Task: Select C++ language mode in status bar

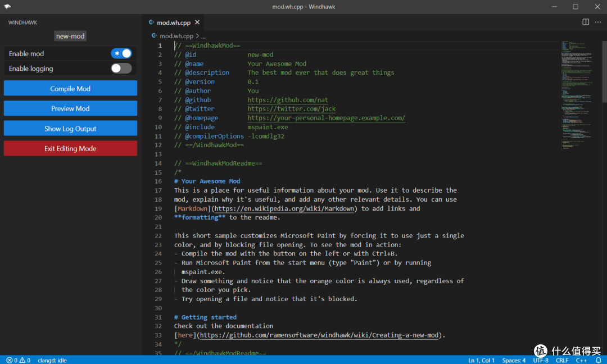Action: coord(581,360)
